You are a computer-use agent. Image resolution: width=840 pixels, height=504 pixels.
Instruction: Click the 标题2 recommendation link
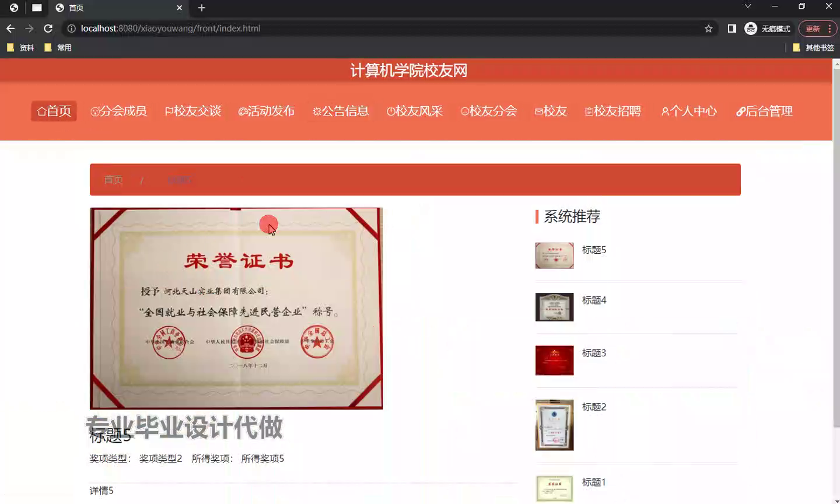[x=594, y=407]
